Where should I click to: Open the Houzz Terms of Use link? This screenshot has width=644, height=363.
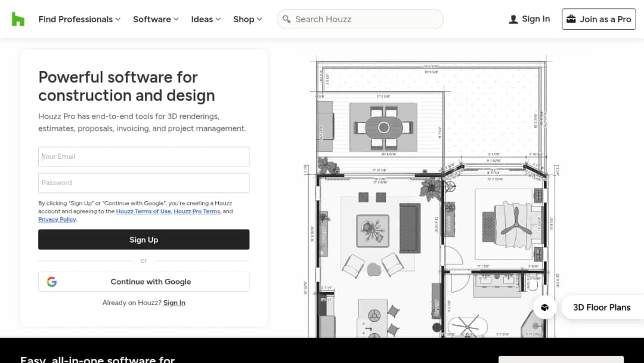point(143,211)
